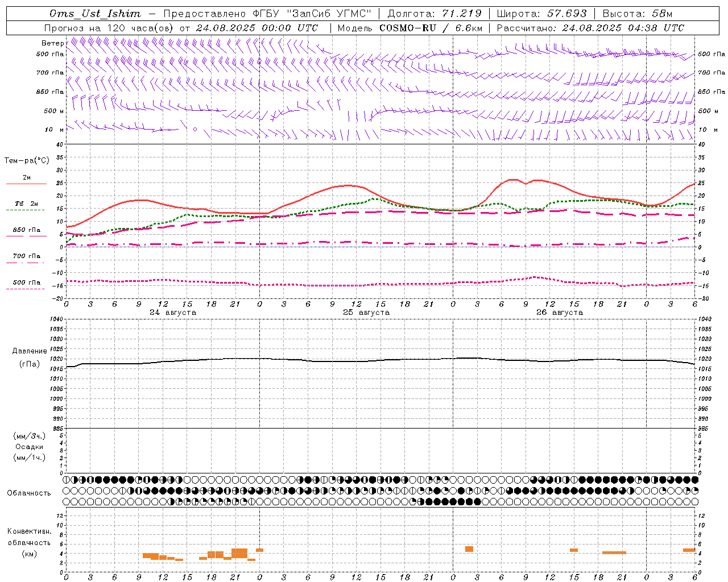Click the Конвективн. convective cloud label

coord(30,531)
